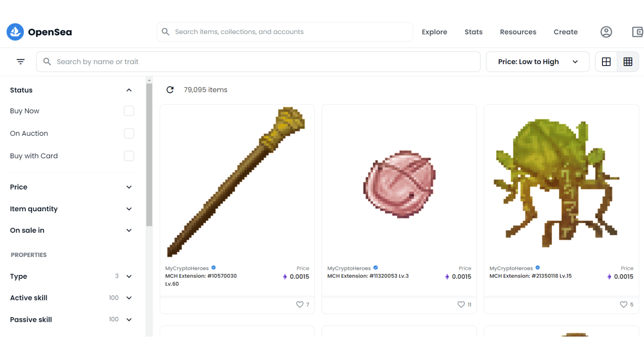Screen dimensions: 644x358
Task: Refresh the items list
Action: pyautogui.click(x=170, y=90)
